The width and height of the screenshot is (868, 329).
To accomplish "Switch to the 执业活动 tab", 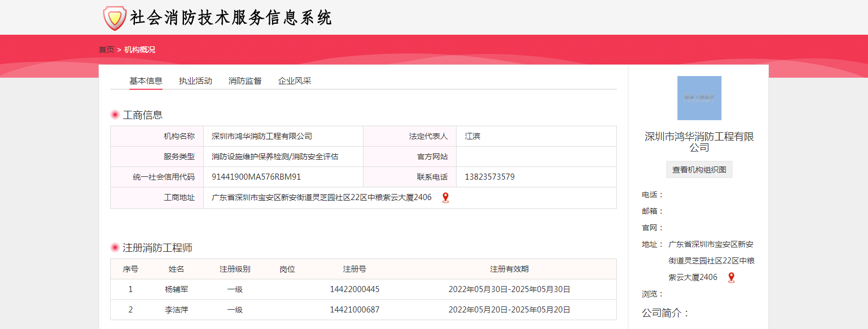I will 196,81.
